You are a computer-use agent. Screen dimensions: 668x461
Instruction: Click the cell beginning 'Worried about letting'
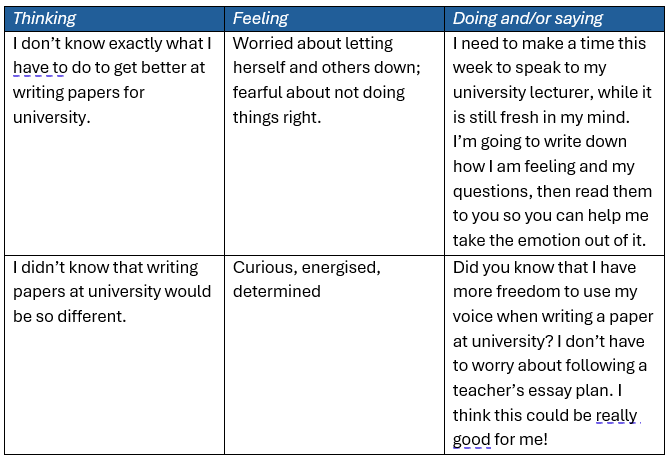pos(334,144)
